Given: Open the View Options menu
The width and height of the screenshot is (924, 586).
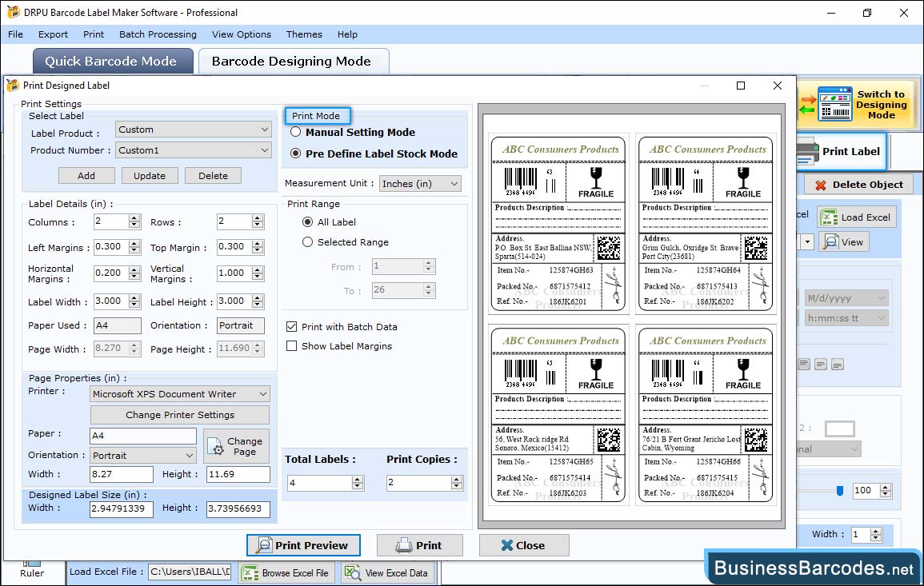Looking at the screenshot, I should [x=242, y=34].
